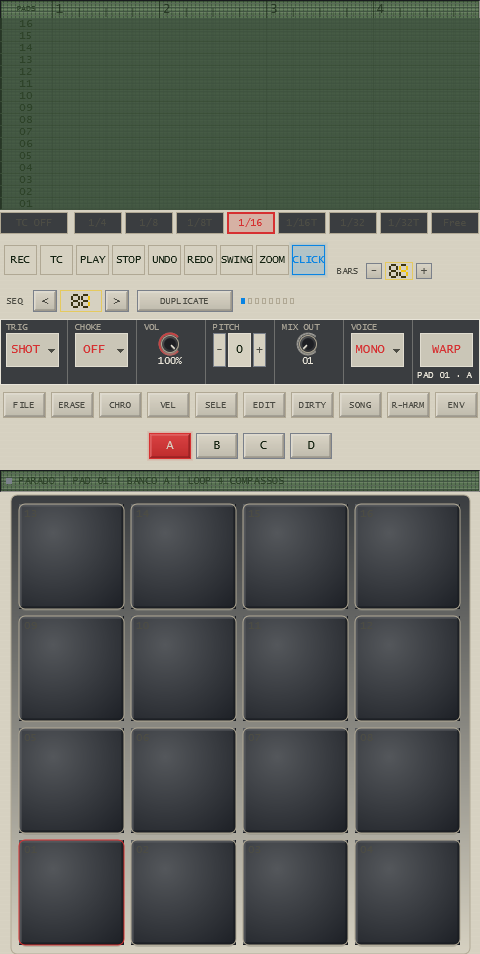This screenshot has height=954, width=480.
Task: Click the BARS number display
Action: pyautogui.click(x=398, y=271)
